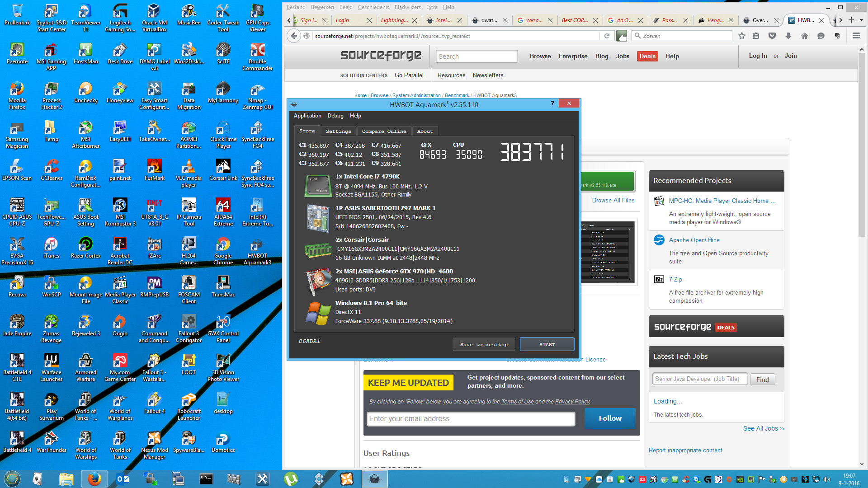Image resolution: width=868 pixels, height=488 pixels.
Task: Launch AIDA64 Extreme desktop icon
Action: [223, 212]
